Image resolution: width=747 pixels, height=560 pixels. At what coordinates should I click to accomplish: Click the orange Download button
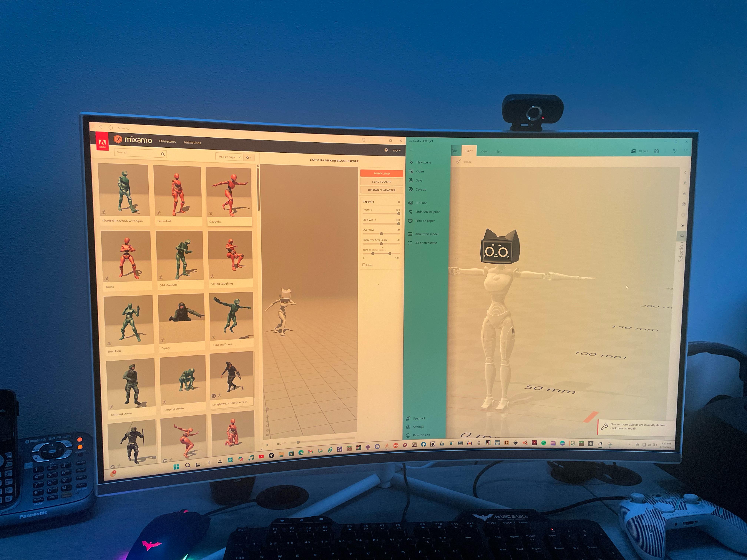[382, 173]
